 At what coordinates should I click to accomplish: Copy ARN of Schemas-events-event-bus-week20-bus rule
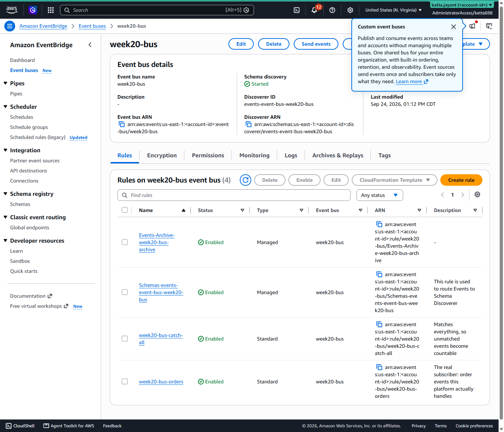click(x=379, y=274)
